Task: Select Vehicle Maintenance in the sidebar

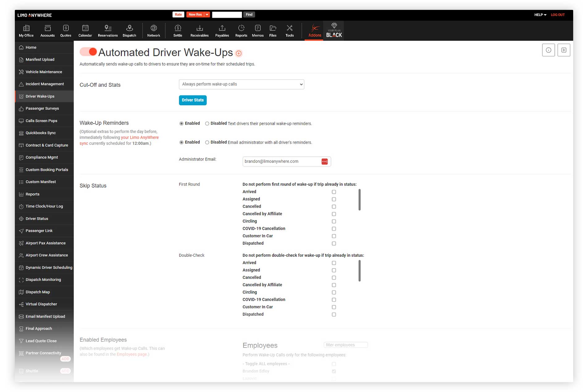Action: (44, 72)
